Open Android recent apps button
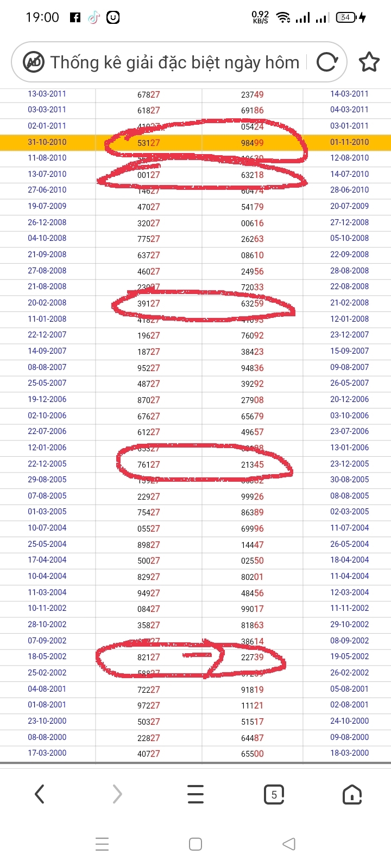The height and width of the screenshot is (868, 391). [x=102, y=844]
